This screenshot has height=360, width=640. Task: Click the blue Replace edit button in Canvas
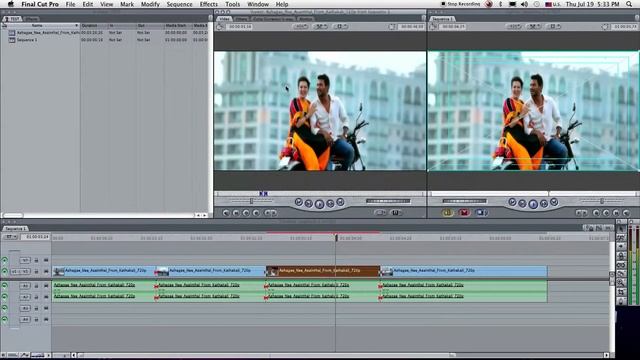click(x=481, y=213)
